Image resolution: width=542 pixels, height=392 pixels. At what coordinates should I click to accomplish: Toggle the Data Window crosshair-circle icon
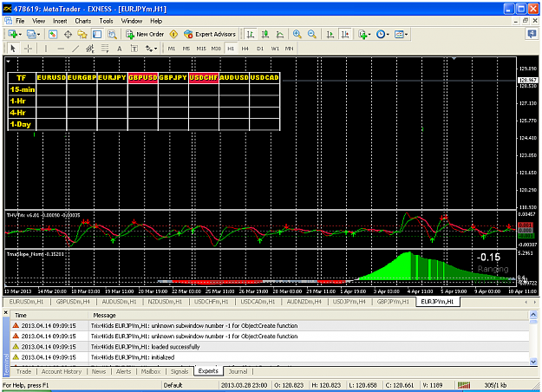click(x=69, y=34)
